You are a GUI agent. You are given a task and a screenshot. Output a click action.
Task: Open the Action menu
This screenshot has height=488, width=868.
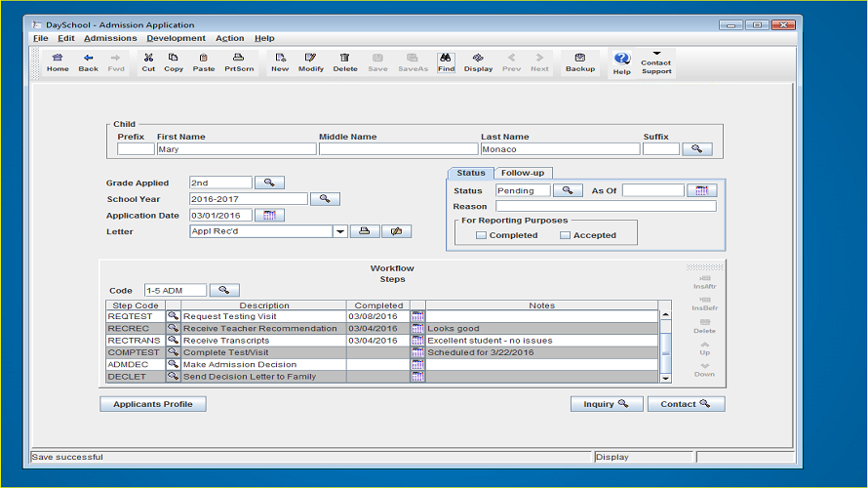pyautogui.click(x=230, y=38)
